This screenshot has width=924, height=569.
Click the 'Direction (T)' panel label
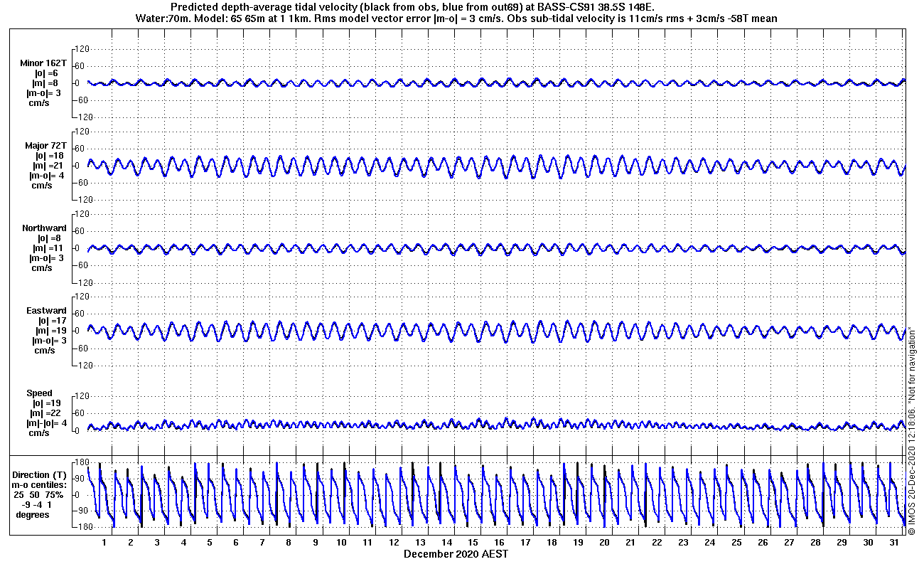tap(41, 475)
